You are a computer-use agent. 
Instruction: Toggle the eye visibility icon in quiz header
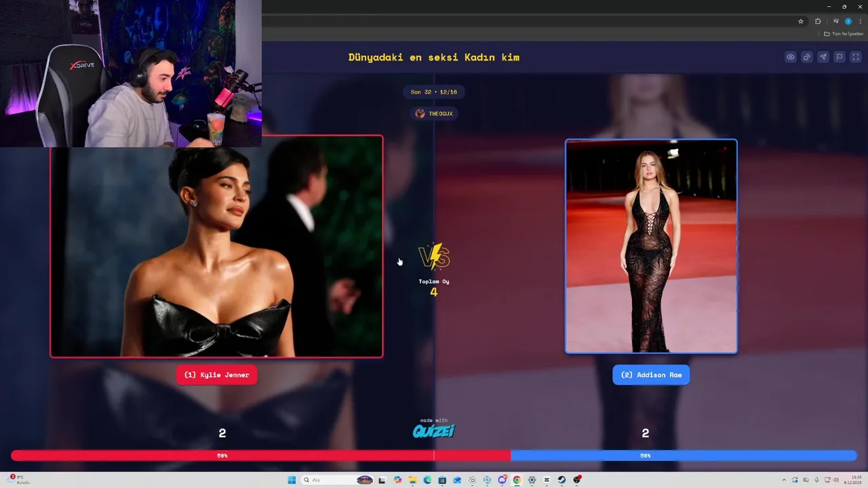coord(791,57)
